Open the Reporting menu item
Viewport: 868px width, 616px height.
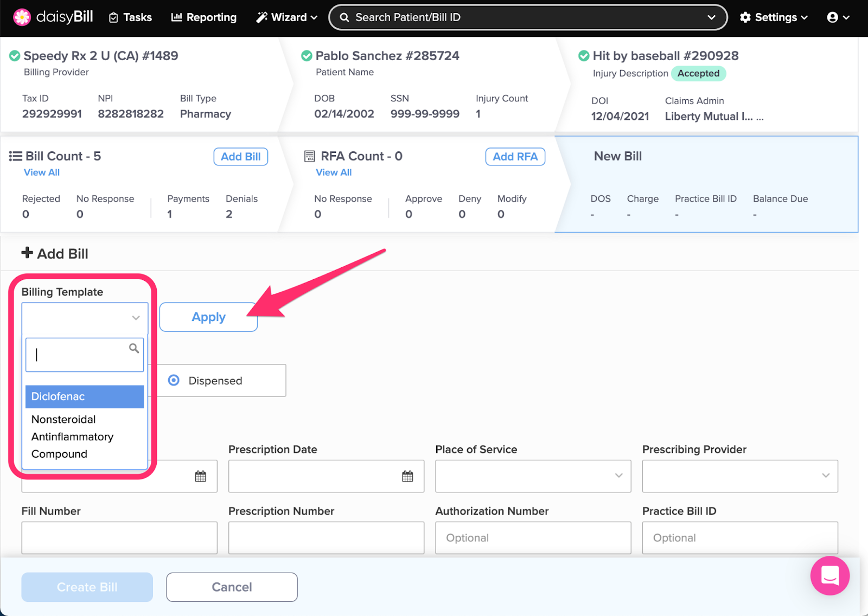point(204,17)
